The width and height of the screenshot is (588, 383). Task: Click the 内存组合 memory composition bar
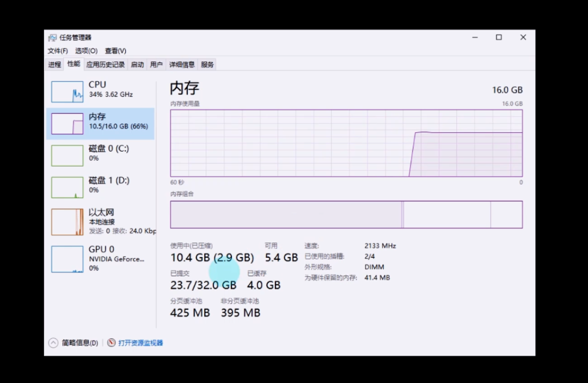[x=346, y=215]
